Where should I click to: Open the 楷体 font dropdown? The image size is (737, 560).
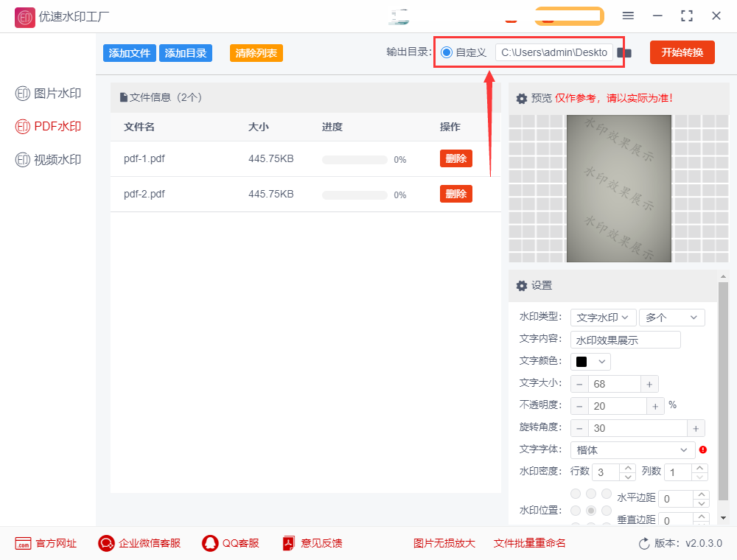632,450
